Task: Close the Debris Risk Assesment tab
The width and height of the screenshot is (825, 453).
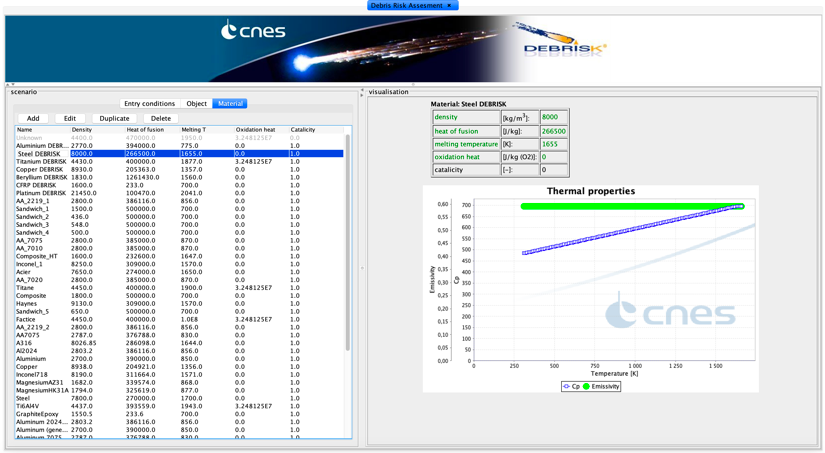Action: [x=449, y=6]
